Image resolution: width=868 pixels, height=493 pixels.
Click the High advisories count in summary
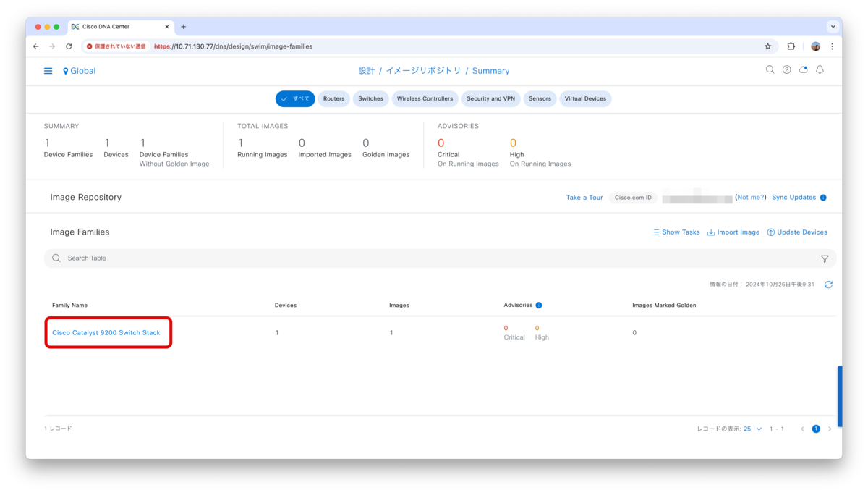pos(513,143)
